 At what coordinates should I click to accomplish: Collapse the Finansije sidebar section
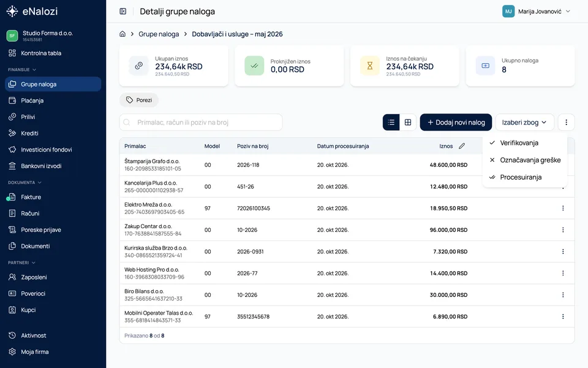click(22, 69)
